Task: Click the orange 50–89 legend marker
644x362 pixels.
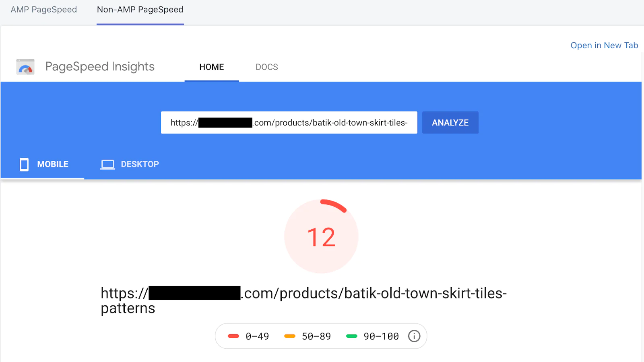Action: tap(290, 336)
